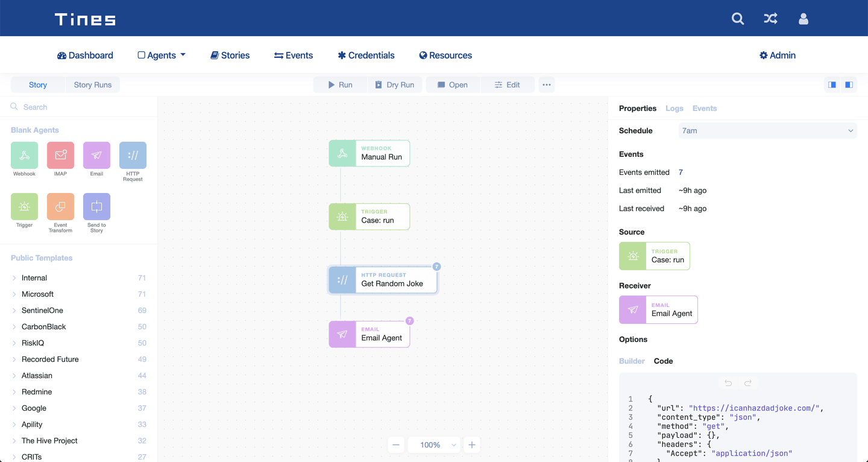Click the search magnifier icon in header
Screen dimensions: 868x462
[x=738, y=19]
